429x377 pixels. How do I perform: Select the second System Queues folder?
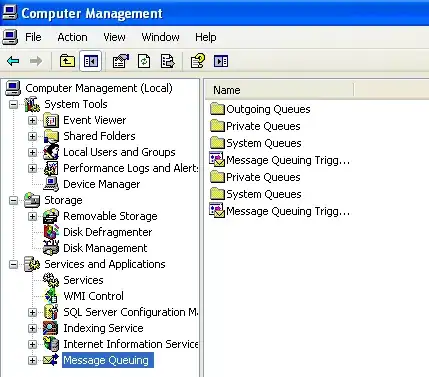(x=256, y=194)
